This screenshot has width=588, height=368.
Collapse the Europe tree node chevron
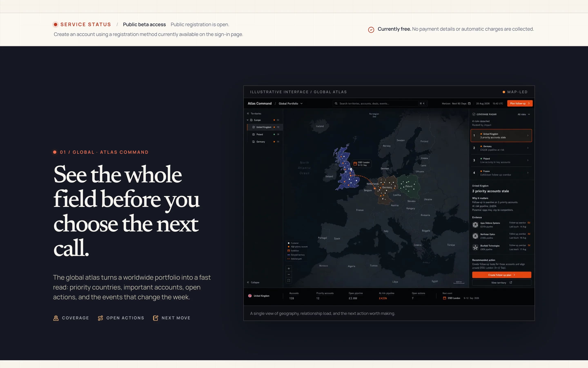248,120
